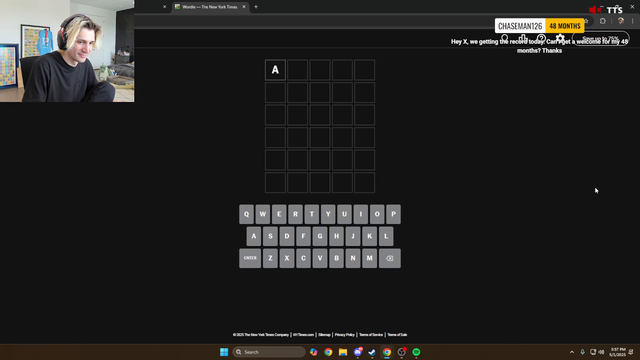Open Discord from the taskbar
Image resolution: width=640 pixels, height=360 pixels.
pyautogui.click(x=358, y=352)
